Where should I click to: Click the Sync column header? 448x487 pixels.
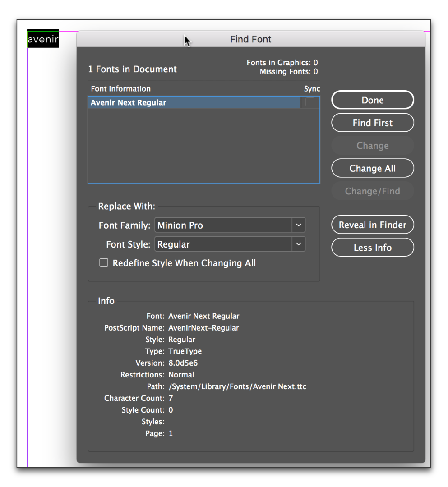point(312,89)
